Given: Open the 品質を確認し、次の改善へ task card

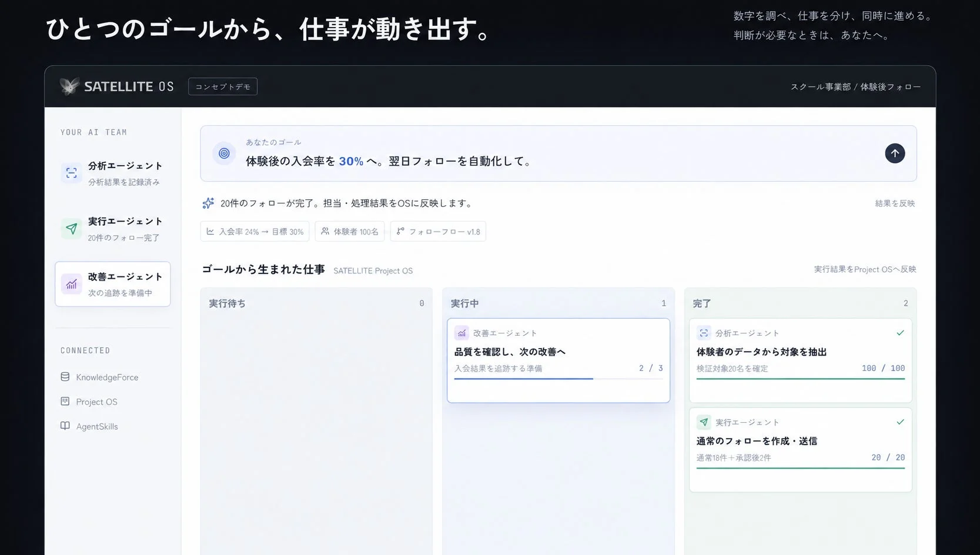Looking at the screenshot, I should [x=558, y=360].
